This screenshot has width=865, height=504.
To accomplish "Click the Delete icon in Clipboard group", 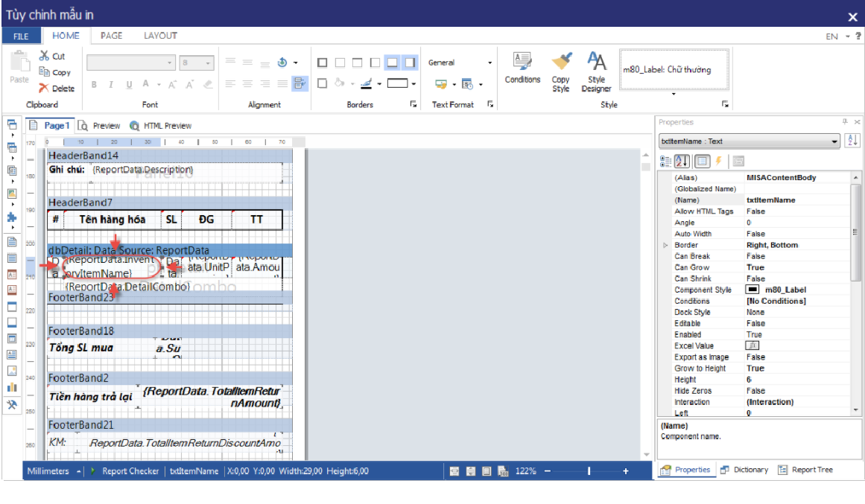I will pyautogui.click(x=45, y=88).
